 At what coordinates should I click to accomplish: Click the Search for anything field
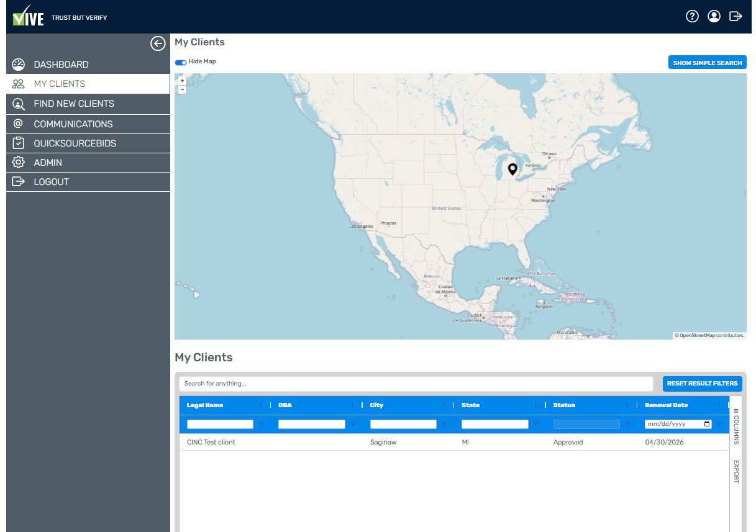(416, 384)
